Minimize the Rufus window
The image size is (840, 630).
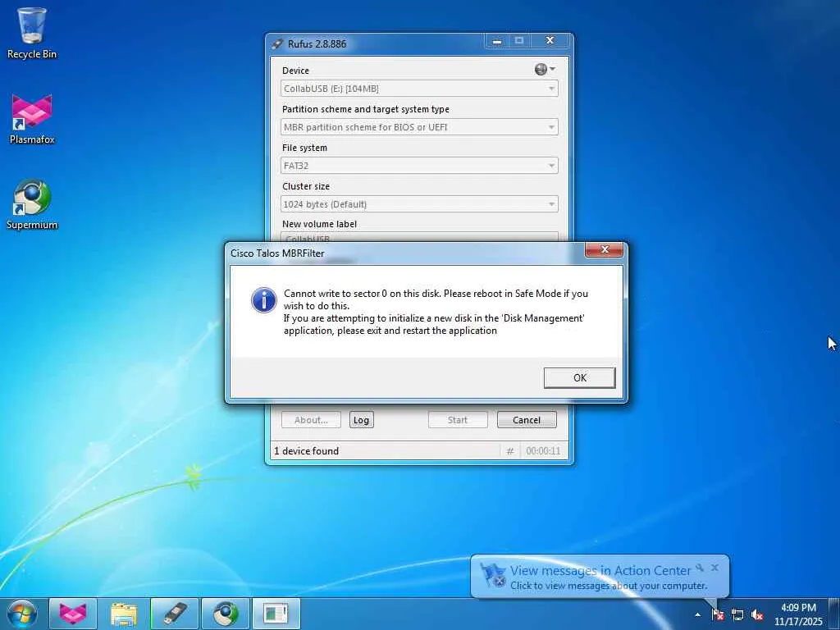pos(497,41)
